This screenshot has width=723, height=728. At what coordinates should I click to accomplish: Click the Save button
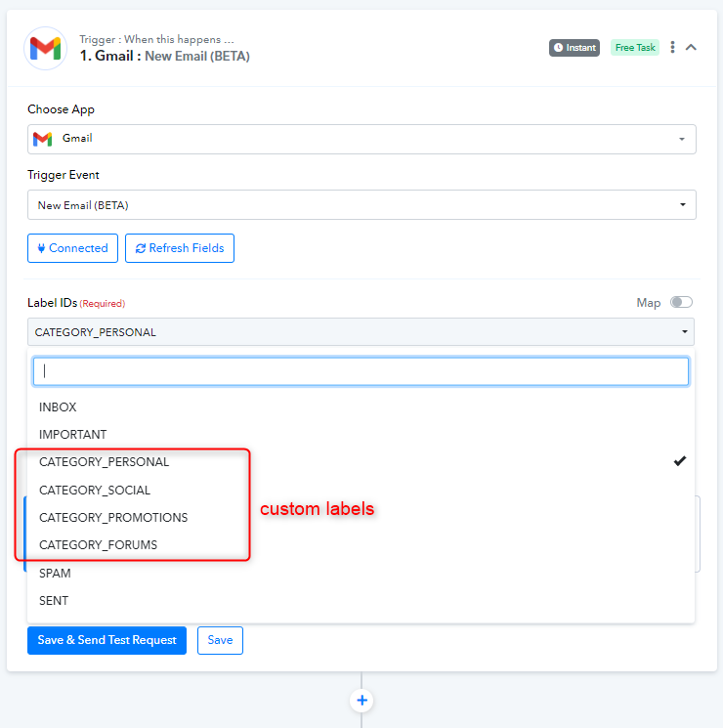click(220, 640)
